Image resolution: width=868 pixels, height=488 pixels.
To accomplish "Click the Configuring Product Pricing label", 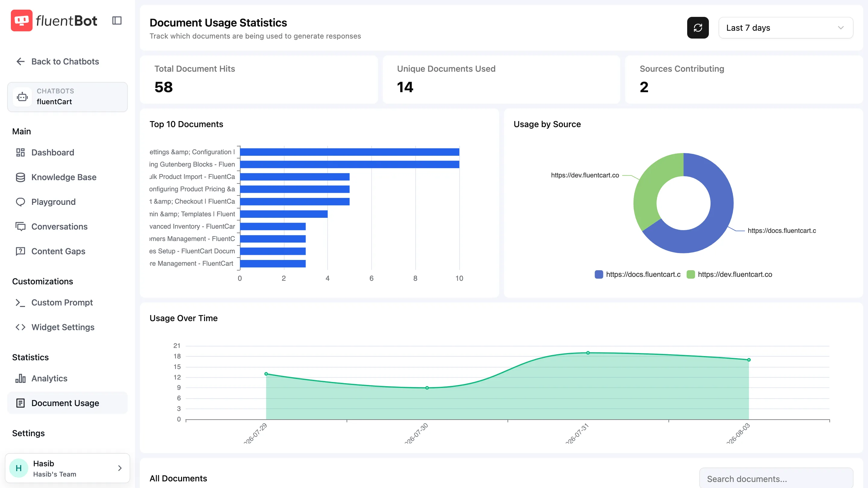I will pos(192,189).
